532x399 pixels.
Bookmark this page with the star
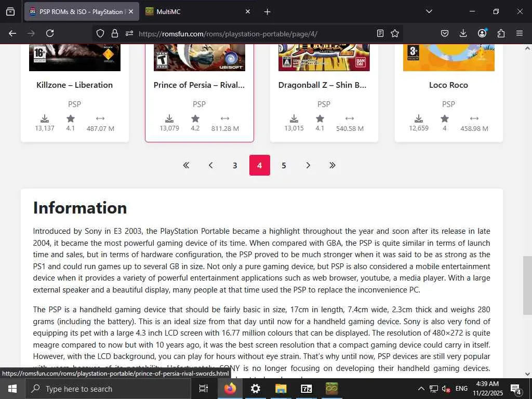395,33
